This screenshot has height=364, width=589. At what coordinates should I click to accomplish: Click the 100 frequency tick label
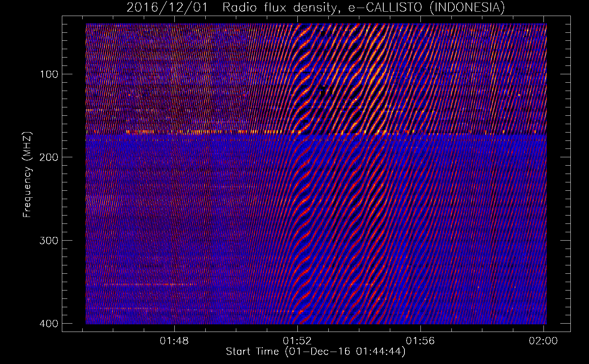pos(49,74)
